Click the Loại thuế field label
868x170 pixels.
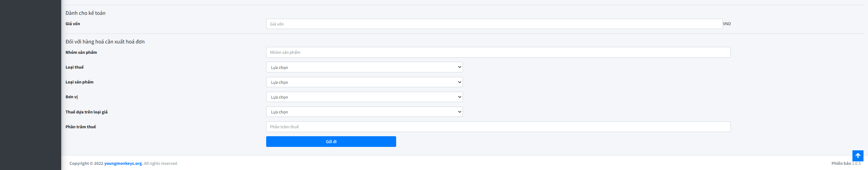pyautogui.click(x=75, y=67)
